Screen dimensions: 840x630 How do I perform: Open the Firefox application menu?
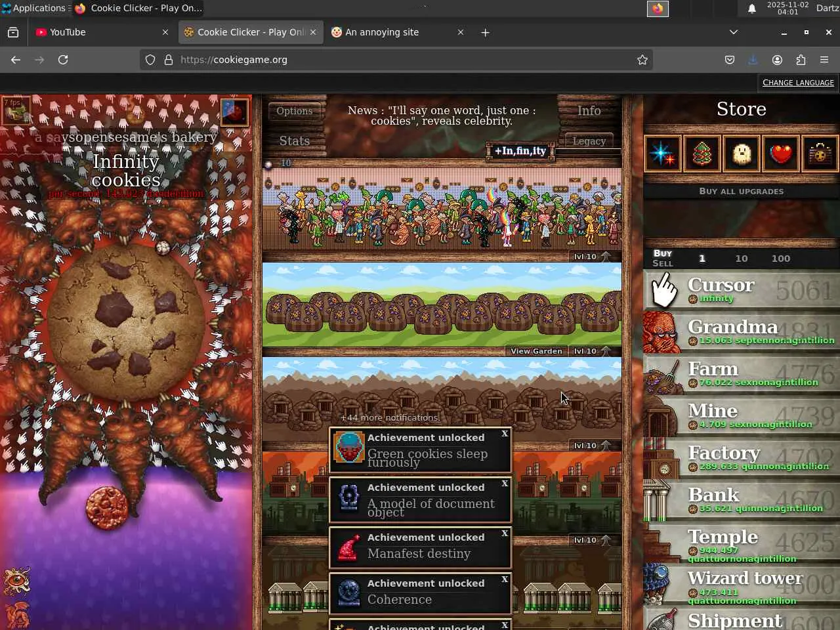click(824, 60)
